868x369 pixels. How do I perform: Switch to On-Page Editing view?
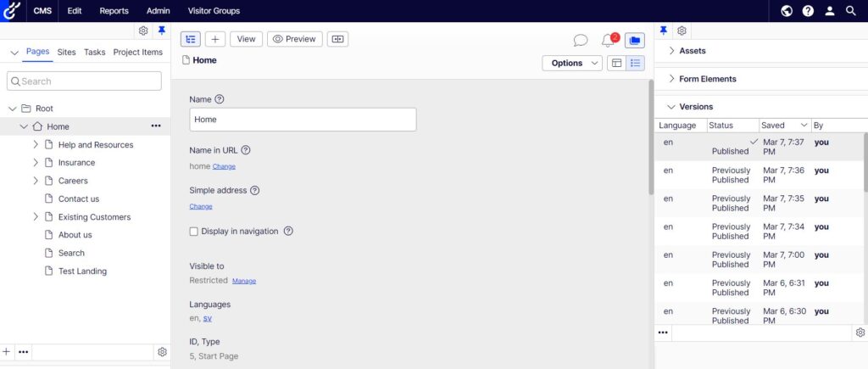click(x=616, y=63)
